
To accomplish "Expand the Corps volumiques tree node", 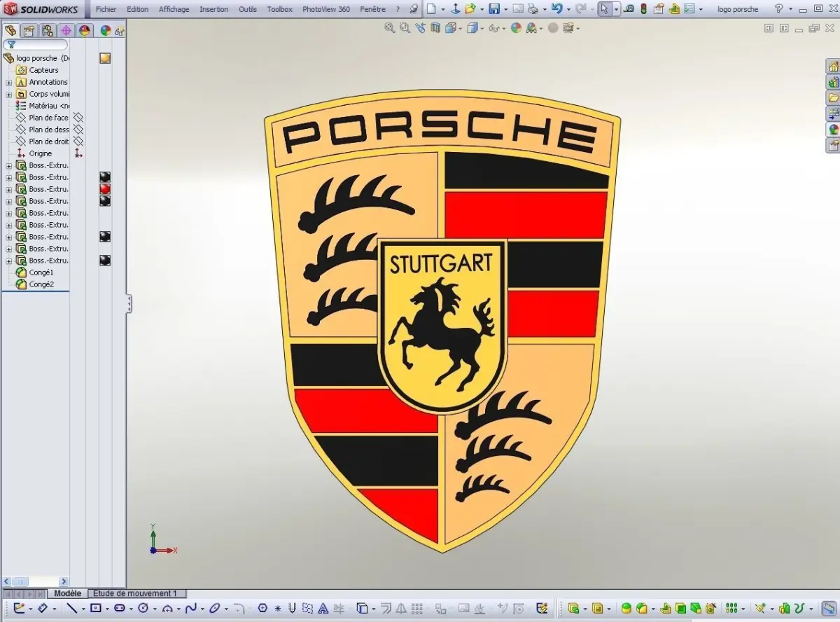I will [9, 94].
